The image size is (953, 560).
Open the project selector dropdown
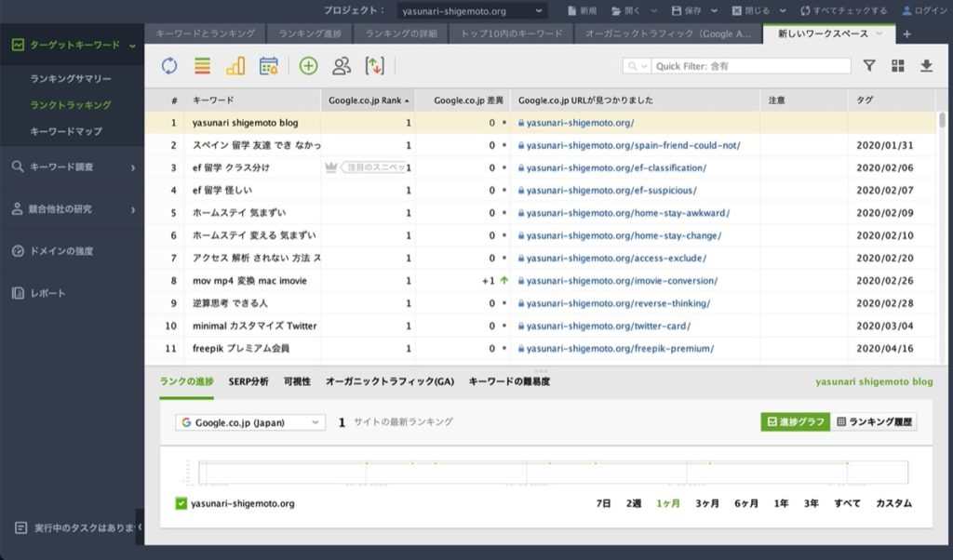(472, 11)
